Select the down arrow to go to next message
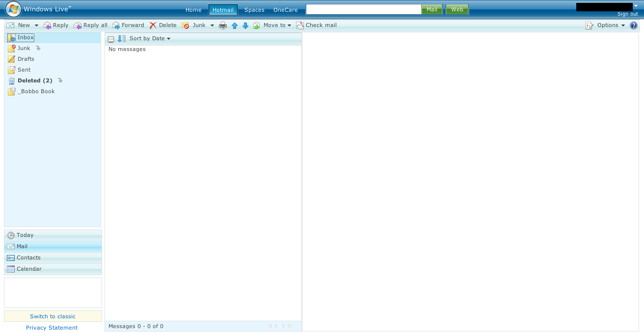The width and height of the screenshot is (644, 333). coord(245,25)
